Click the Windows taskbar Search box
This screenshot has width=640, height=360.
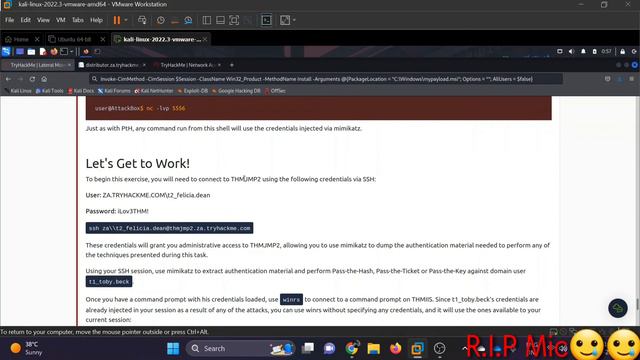(240, 349)
